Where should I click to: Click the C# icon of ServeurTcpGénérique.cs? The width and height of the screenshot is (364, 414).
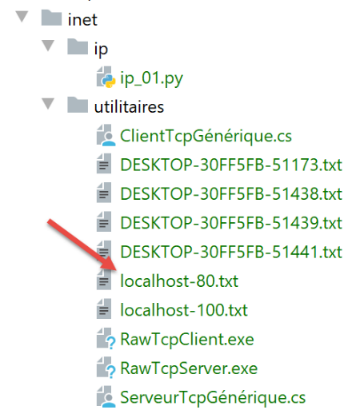[106, 397]
